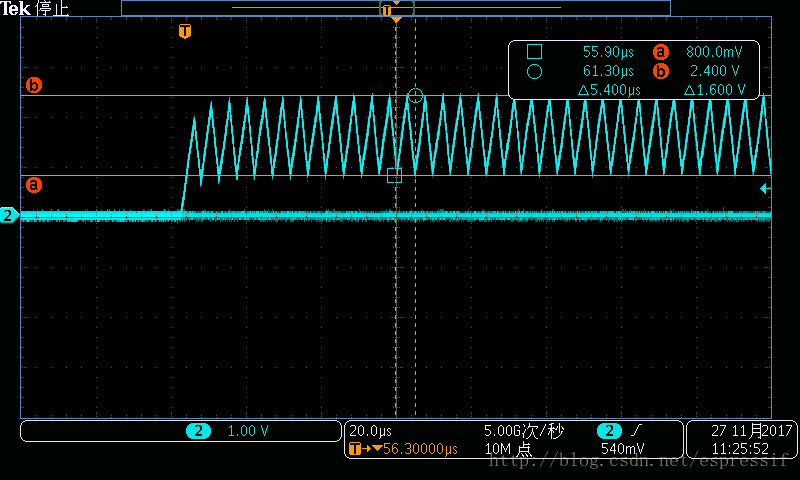Click the square cursor marker on the waveform
Image resolution: width=800 pixels, height=480 pixels.
[x=394, y=175]
